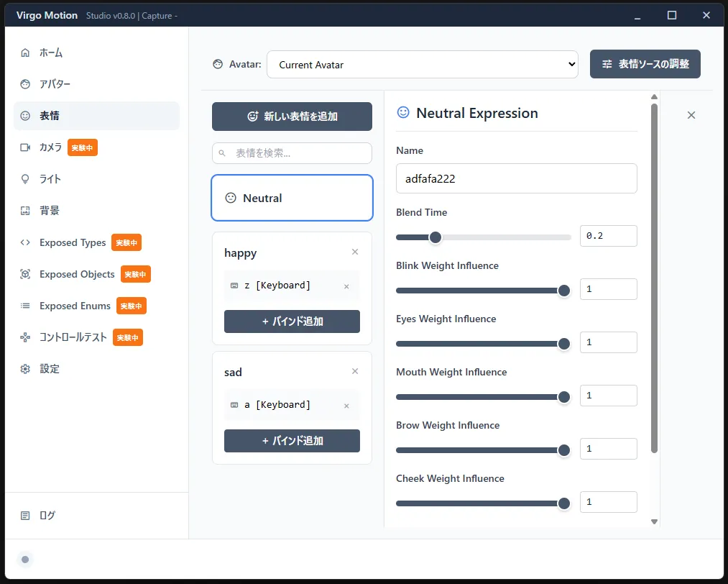Image resolution: width=728 pixels, height=584 pixels.
Task: Click the background image icon
Action: click(x=26, y=211)
